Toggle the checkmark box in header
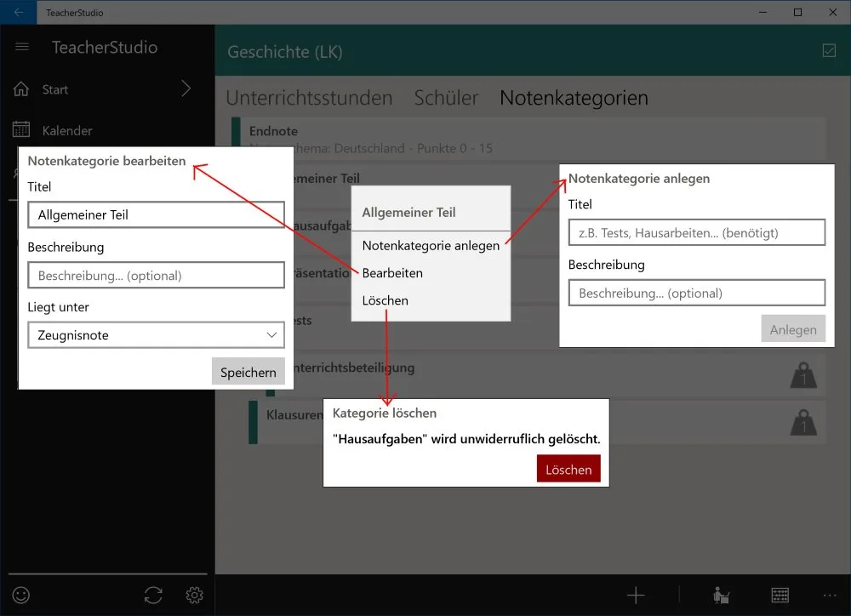 click(x=829, y=50)
